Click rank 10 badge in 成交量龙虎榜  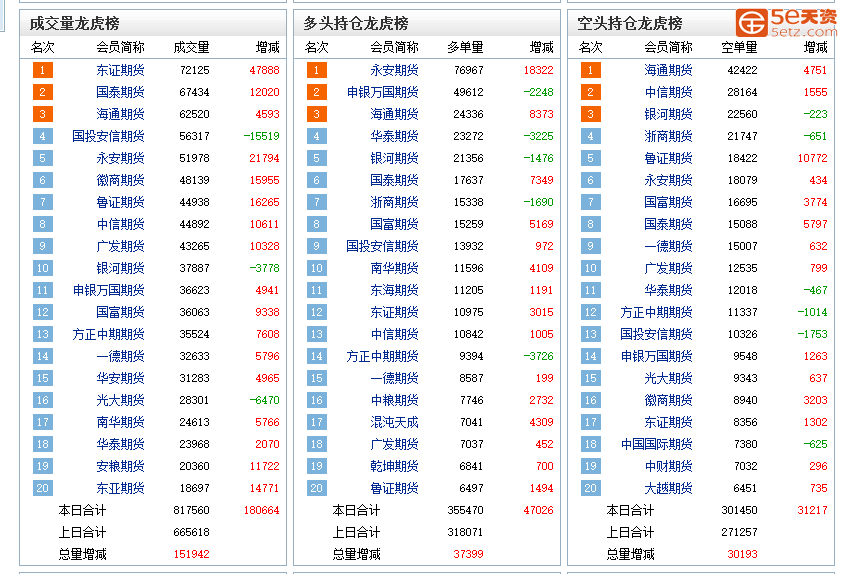pyautogui.click(x=42, y=268)
